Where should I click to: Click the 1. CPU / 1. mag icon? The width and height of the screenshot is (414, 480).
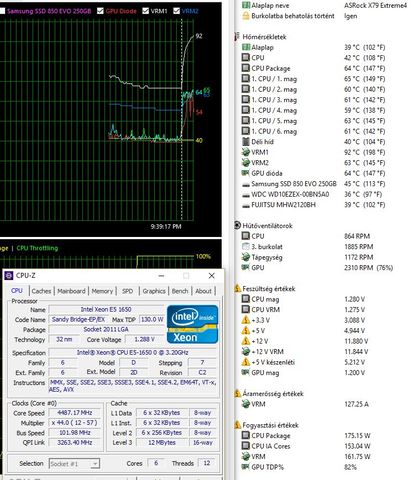pos(246,79)
